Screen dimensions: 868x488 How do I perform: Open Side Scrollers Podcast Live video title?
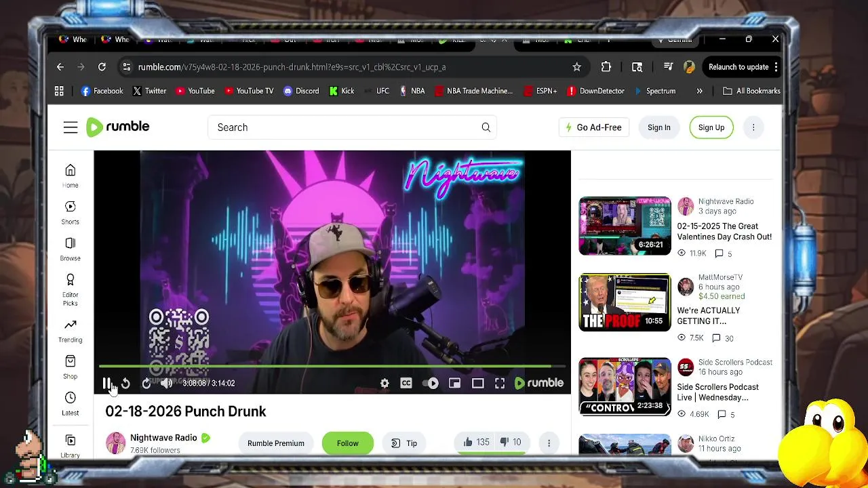tap(717, 392)
